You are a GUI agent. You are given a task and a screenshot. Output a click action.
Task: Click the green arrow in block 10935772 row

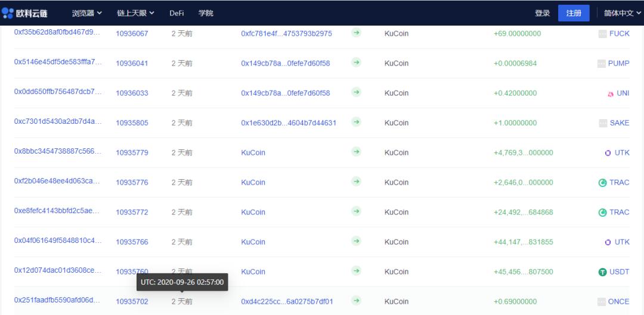tap(356, 211)
